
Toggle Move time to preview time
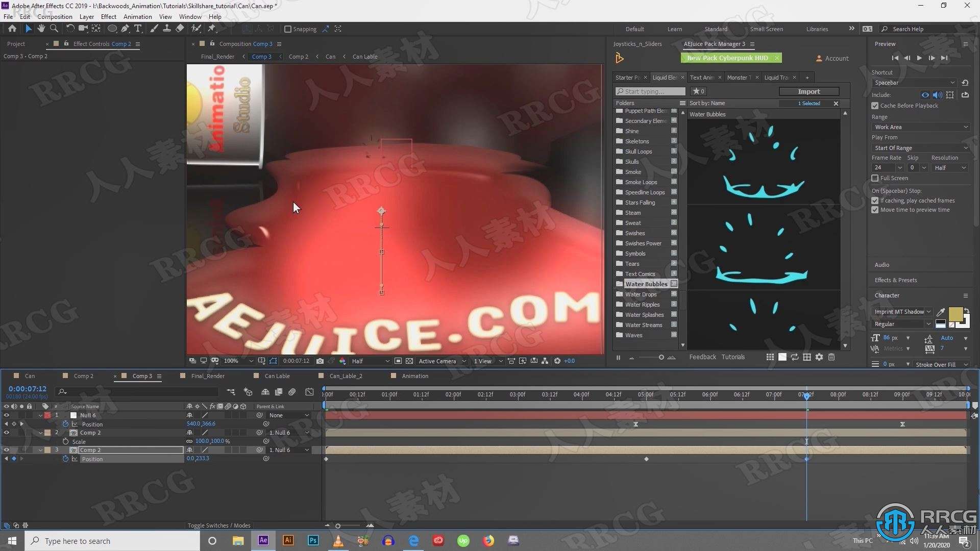coord(875,210)
